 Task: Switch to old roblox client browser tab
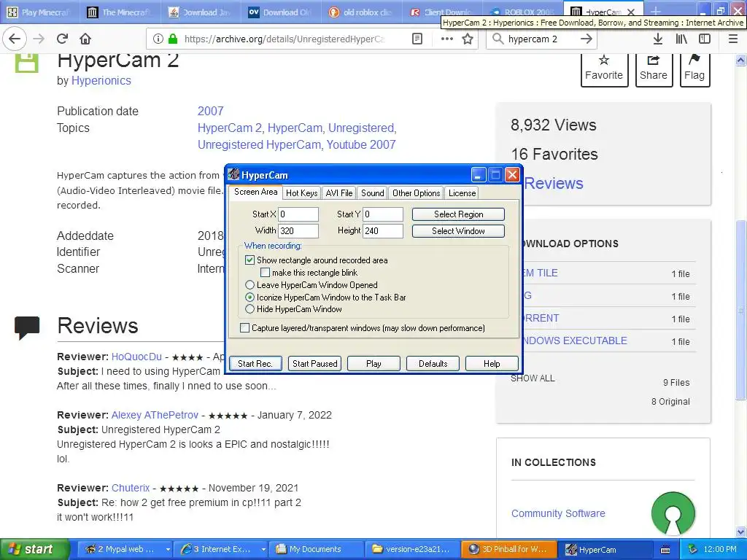click(x=362, y=12)
